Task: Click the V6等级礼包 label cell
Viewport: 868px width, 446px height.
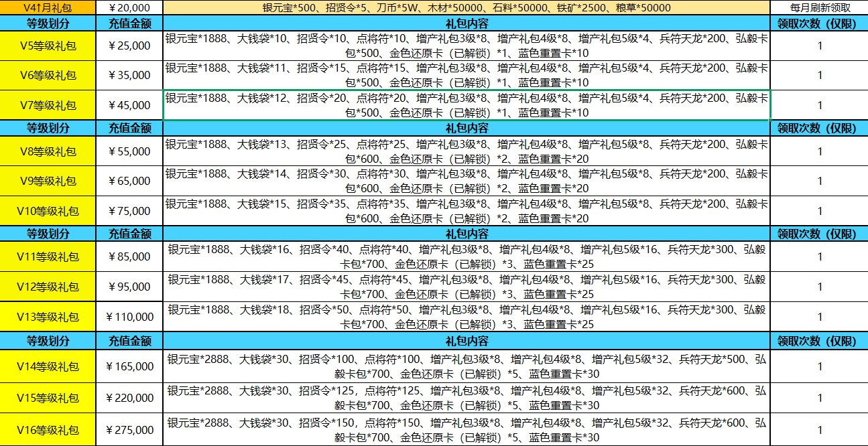Action: [48, 76]
